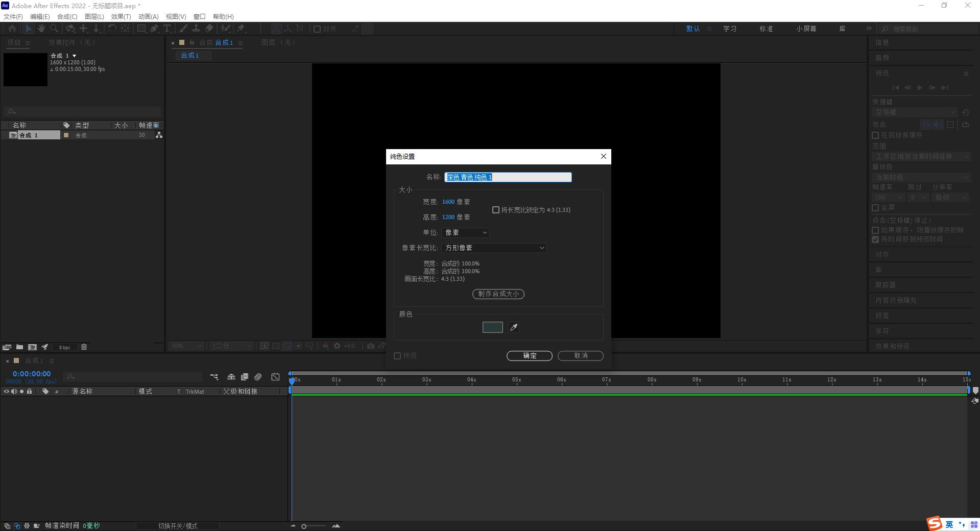Select the Puppet Pin tool
Screen dimensions: 980x531
[241, 29]
